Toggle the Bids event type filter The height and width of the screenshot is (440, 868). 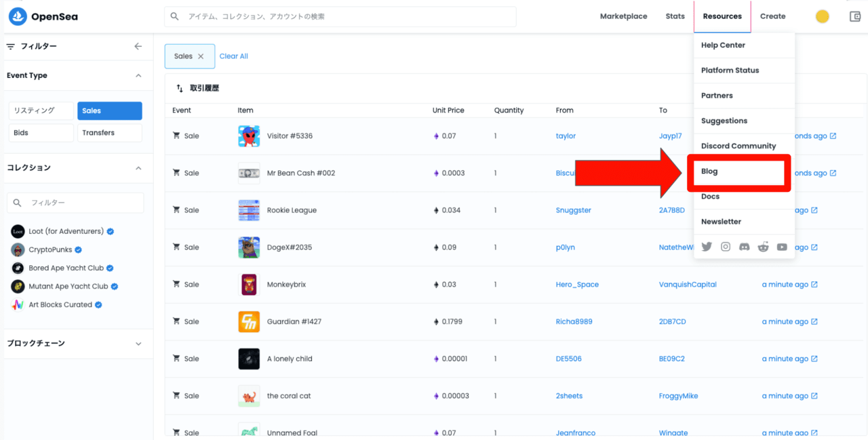[x=41, y=133]
